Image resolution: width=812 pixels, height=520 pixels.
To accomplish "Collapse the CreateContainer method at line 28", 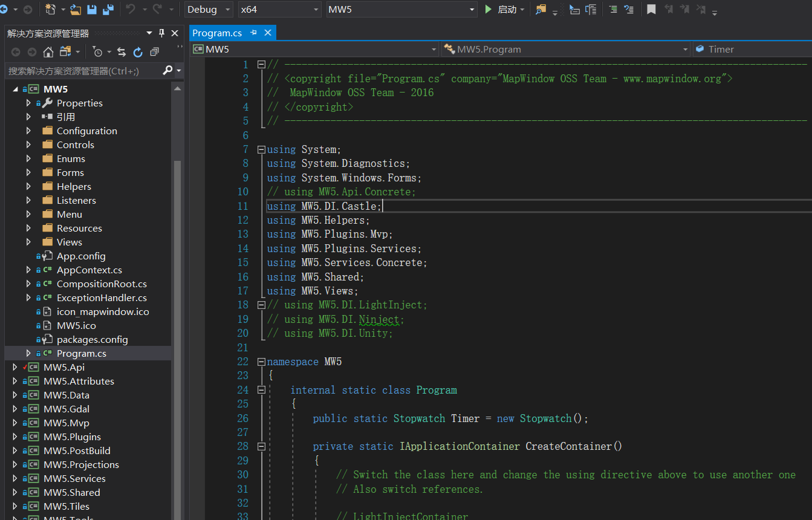I will [x=261, y=446].
